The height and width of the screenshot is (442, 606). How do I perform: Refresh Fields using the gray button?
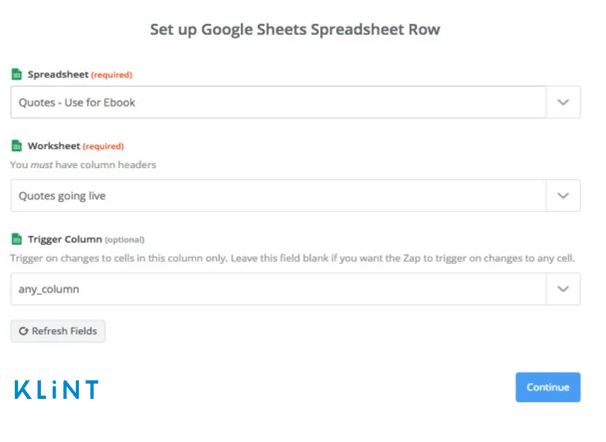coord(58,331)
